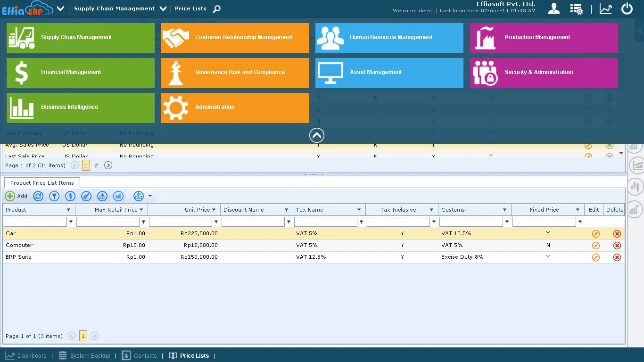
Task: Delete the ERP Suite price list item
Action: (x=617, y=257)
